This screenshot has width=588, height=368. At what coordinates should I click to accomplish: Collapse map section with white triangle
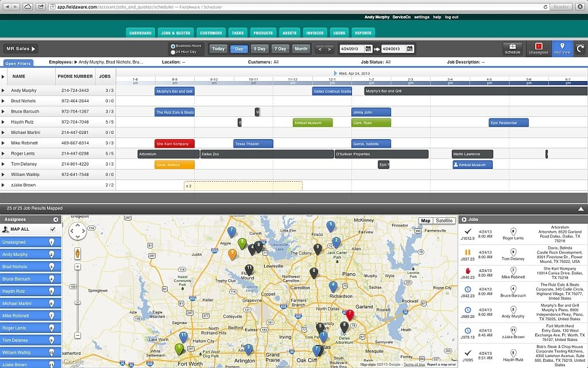(581, 209)
